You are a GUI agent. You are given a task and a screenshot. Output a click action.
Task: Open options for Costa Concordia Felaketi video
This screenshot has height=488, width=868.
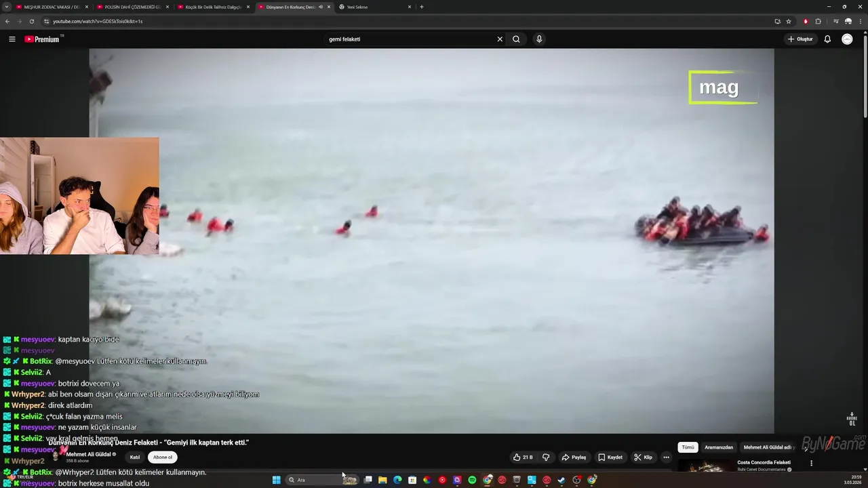click(811, 464)
